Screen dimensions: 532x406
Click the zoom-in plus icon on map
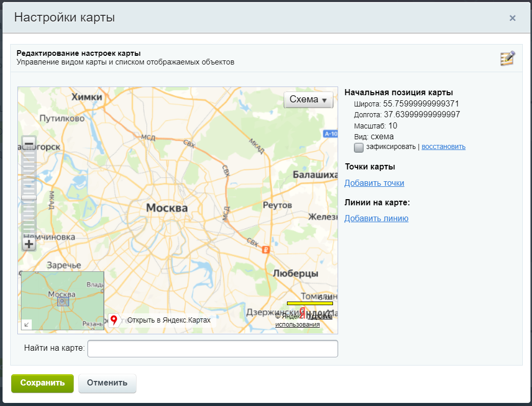(x=28, y=244)
